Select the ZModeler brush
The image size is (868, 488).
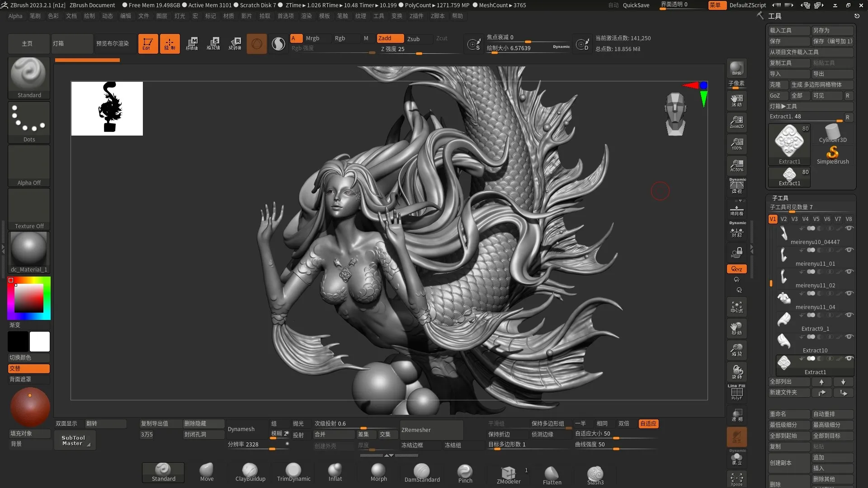click(509, 474)
